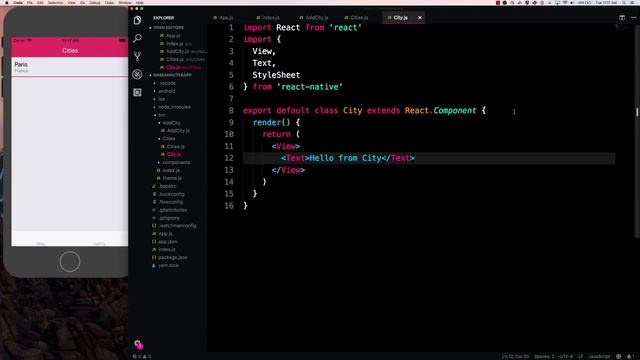Collapse the project root folder section
Viewport: 640px width, 360px height.
[171, 76]
